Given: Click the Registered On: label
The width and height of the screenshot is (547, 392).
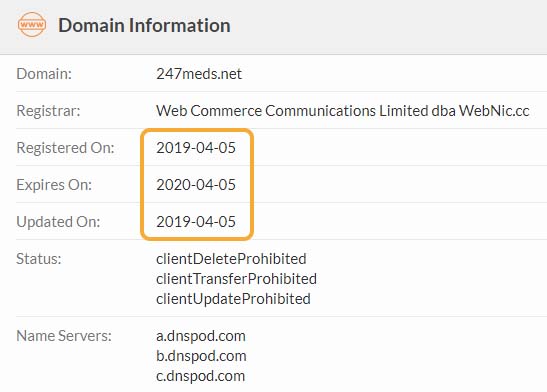Looking at the screenshot, I should pyautogui.click(x=65, y=148).
